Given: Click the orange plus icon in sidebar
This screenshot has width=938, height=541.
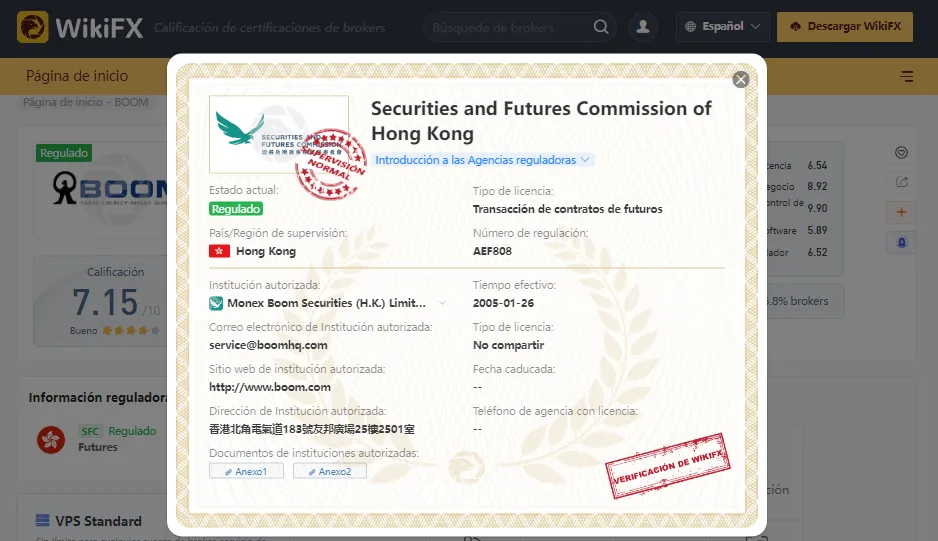Looking at the screenshot, I should (902, 212).
